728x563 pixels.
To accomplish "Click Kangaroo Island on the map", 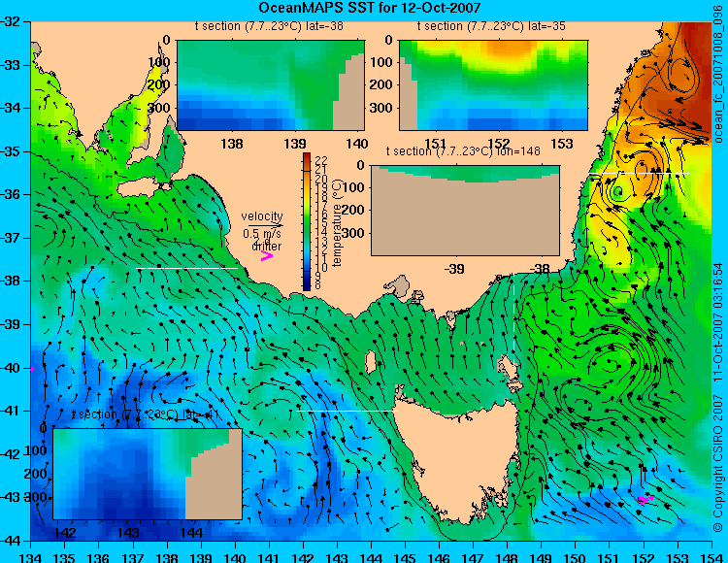I will (141, 189).
